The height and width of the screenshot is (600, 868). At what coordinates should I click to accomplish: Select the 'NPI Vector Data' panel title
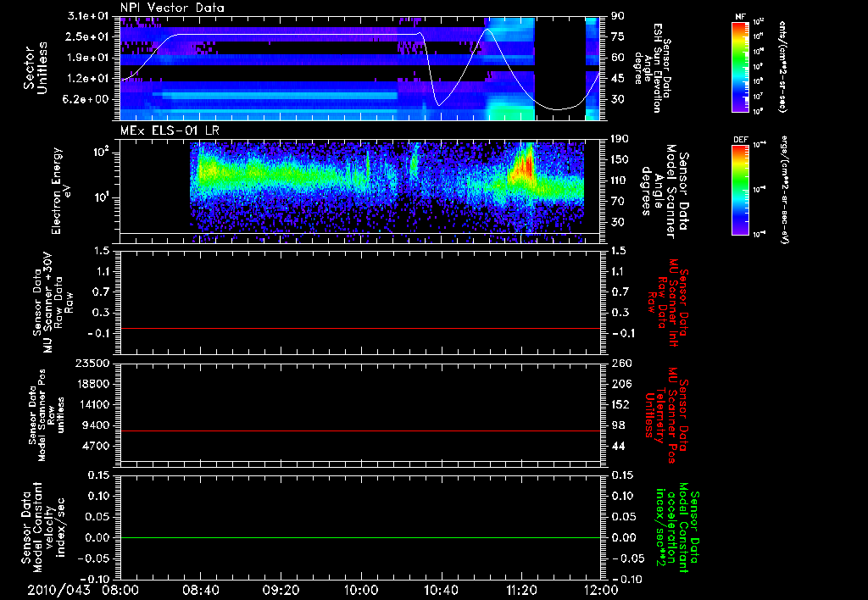[x=172, y=8]
